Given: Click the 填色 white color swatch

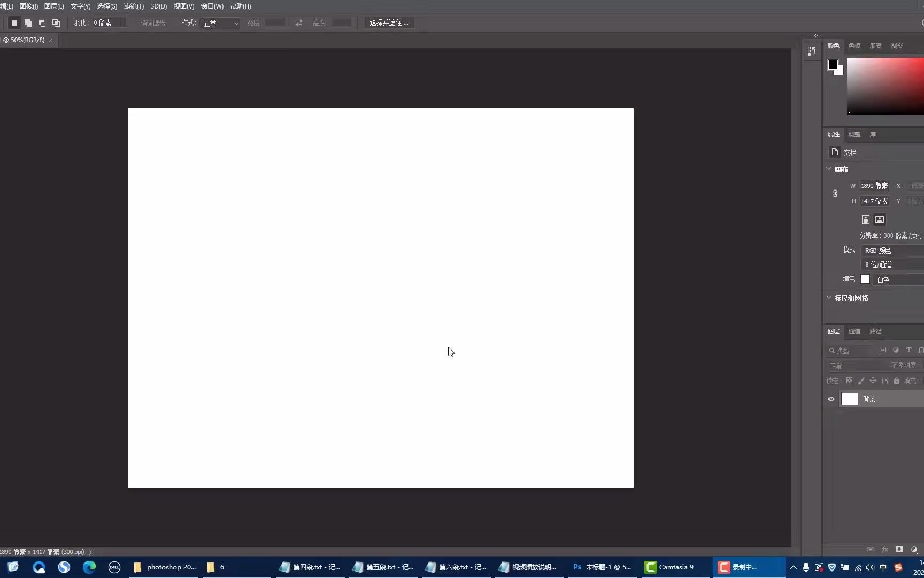Looking at the screenshot, I should 865,279.
